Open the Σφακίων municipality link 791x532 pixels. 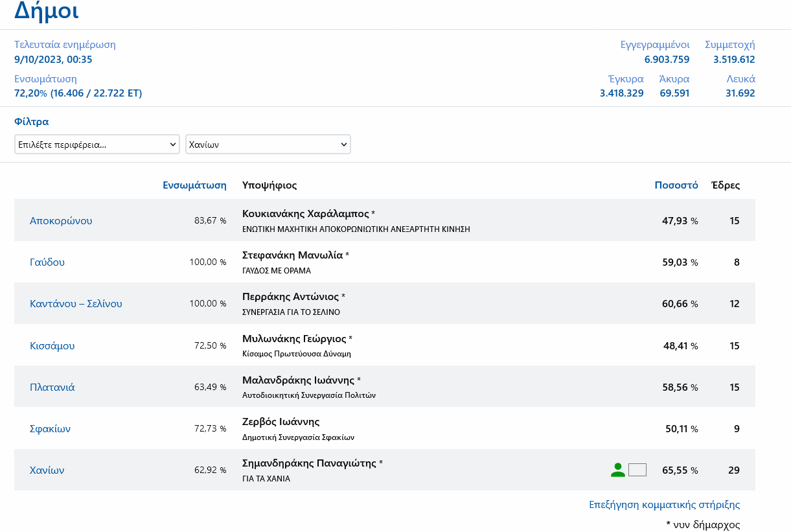[50, 429]
